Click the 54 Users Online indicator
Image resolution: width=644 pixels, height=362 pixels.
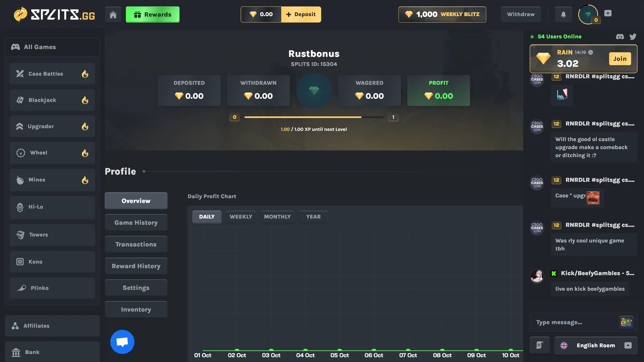(x=556, y=37)
